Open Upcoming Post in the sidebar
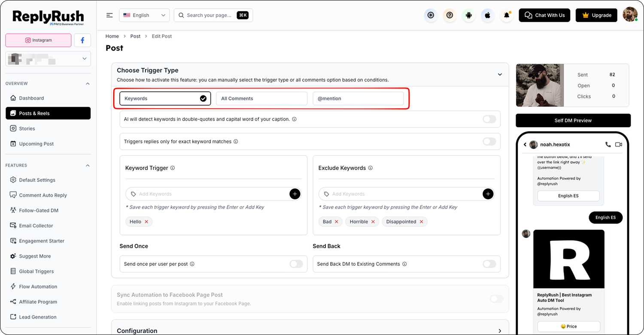This screenshot has width=644, height=335. point(48,144)
